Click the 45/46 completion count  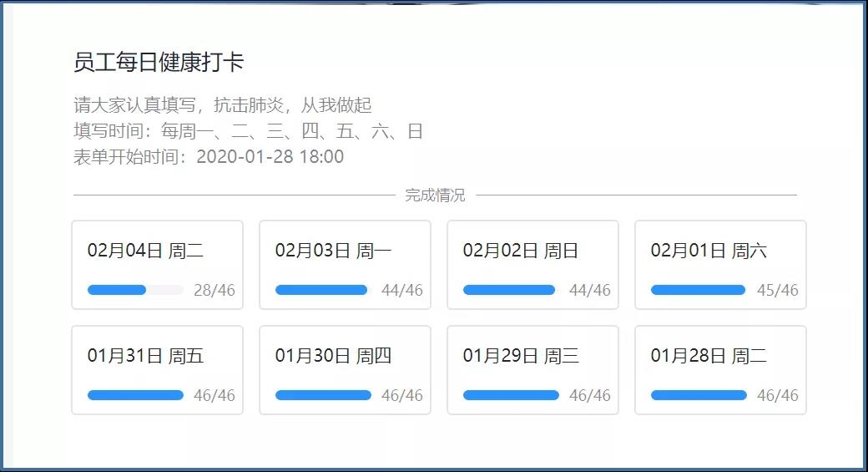click(777, 291)
